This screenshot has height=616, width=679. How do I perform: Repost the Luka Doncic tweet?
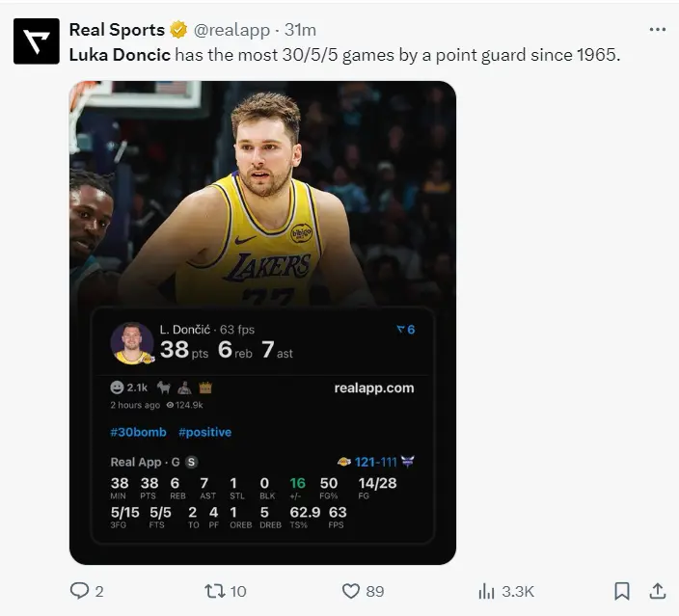(215, 591)
